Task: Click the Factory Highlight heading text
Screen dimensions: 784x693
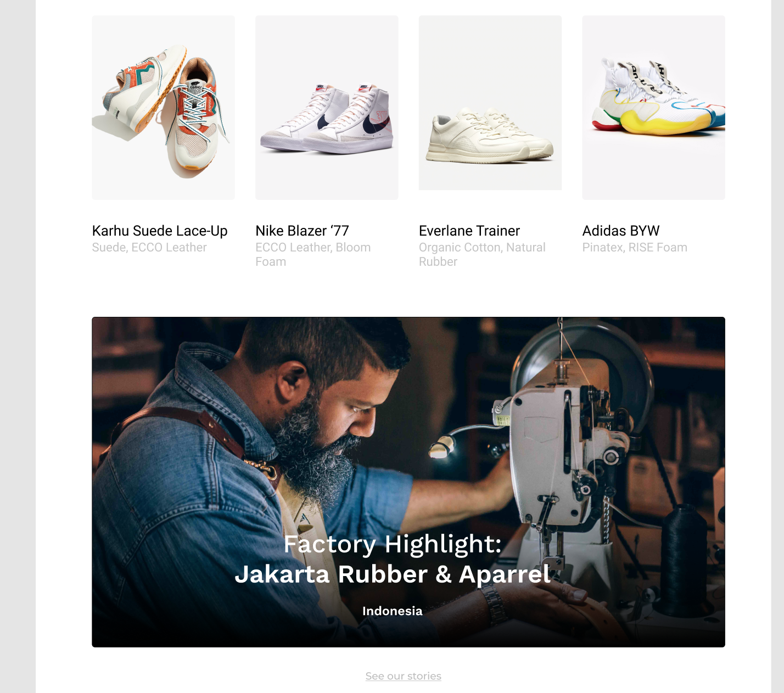Action: pos(393,544)
